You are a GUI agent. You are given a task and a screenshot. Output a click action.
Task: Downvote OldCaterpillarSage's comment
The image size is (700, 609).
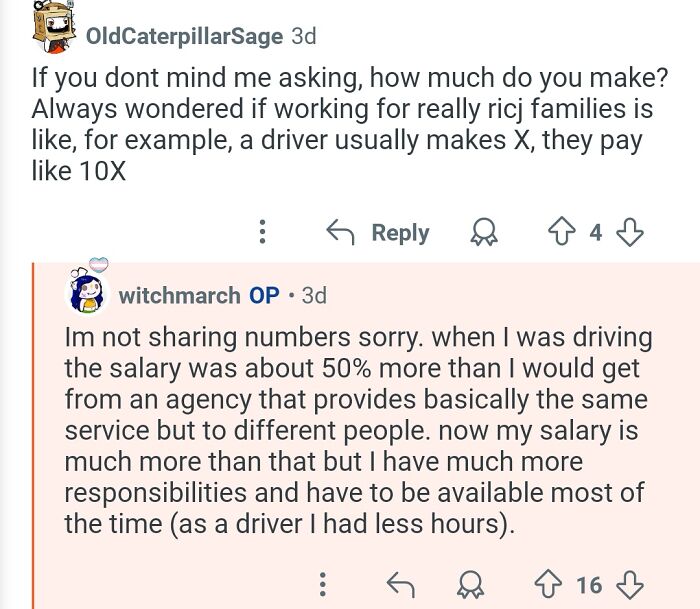(x=629, y=233)
